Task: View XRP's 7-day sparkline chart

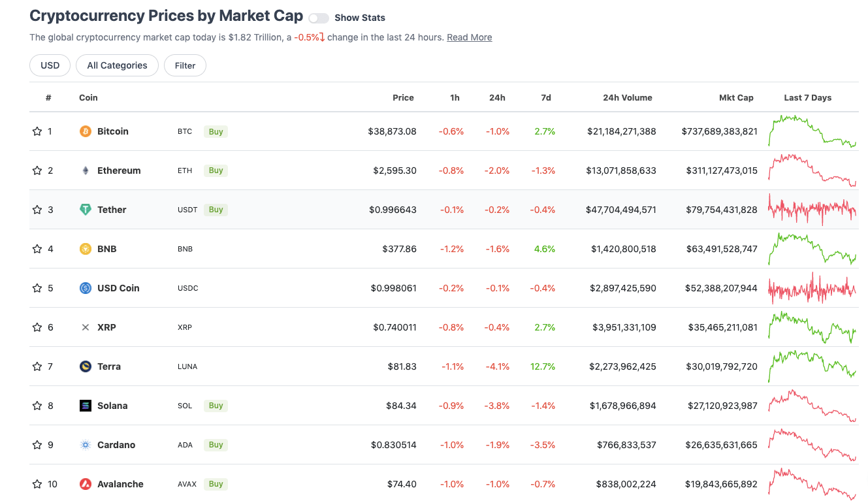Action: click(x=812, y=327)
